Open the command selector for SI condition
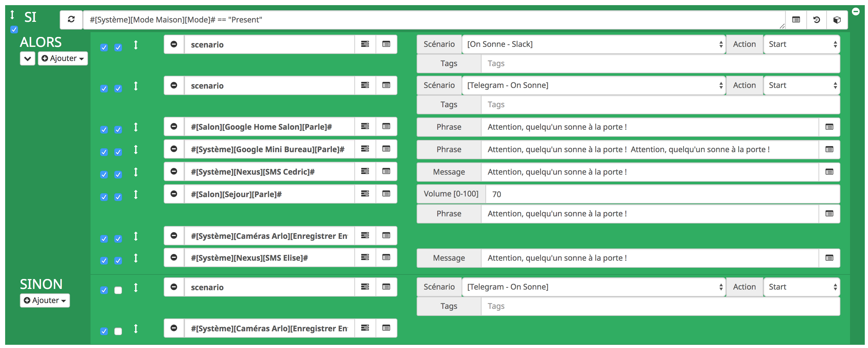This screenshot has height=348, width=868. (796, 20)
